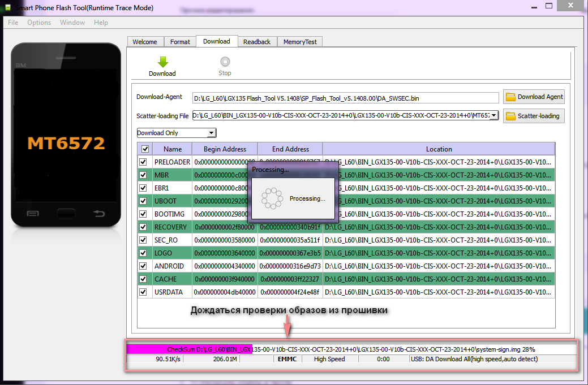Image resolution: width=588 pixels, height=385 pixels.
Task: Click the green Download arrow icon
Action: [162, 62]
